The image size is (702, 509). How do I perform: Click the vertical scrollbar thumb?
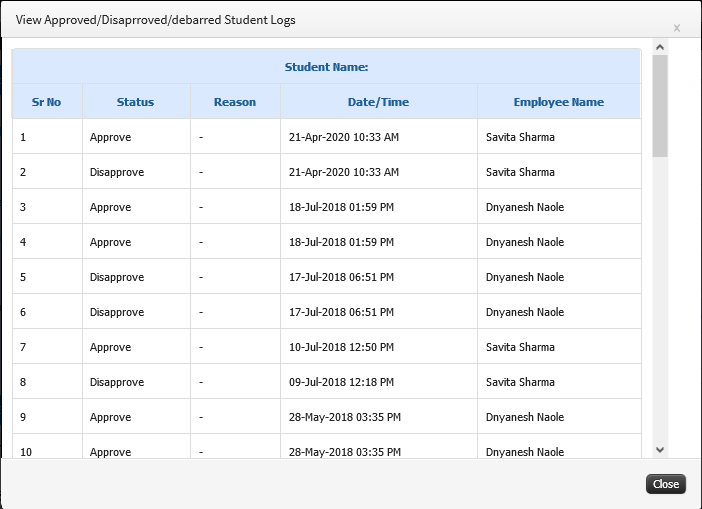(x=660, y=106)
